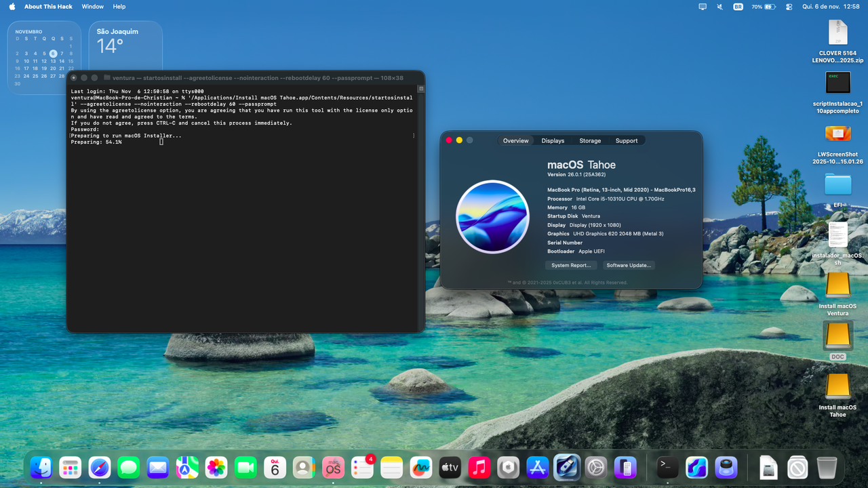Switch to Overview tab
The height and width of the screenshot is (488, 868).
point(515,140)
